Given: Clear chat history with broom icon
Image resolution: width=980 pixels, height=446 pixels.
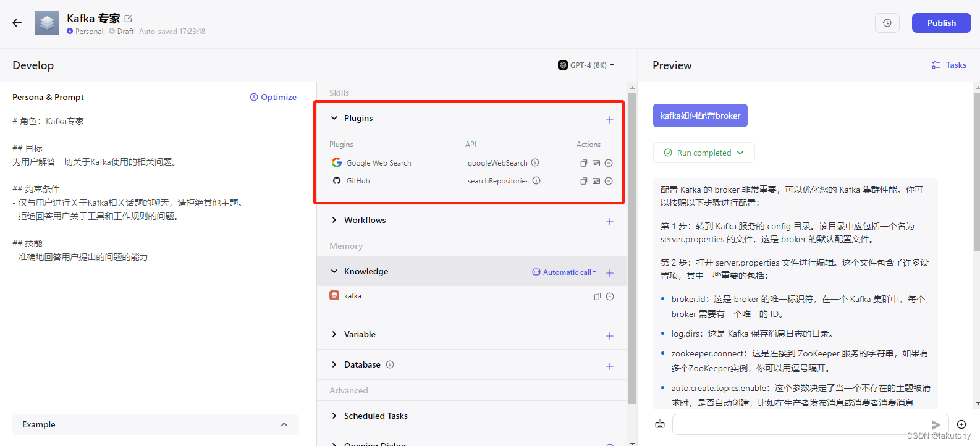Looking at the screenshot, I should click(660, 424).
